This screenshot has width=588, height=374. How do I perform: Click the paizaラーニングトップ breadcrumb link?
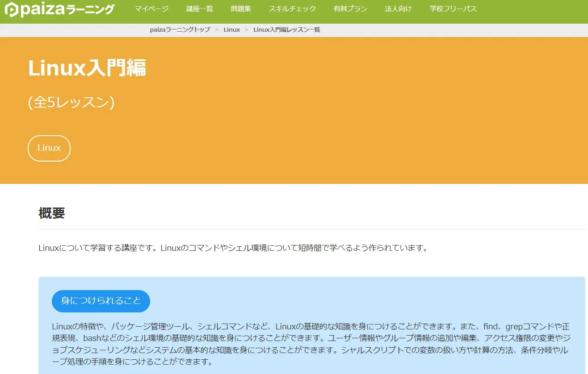point(180,30)
